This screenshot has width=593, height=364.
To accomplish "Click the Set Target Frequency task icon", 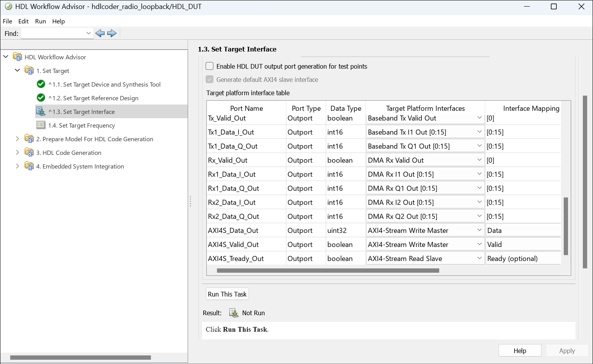I will 41,125.
